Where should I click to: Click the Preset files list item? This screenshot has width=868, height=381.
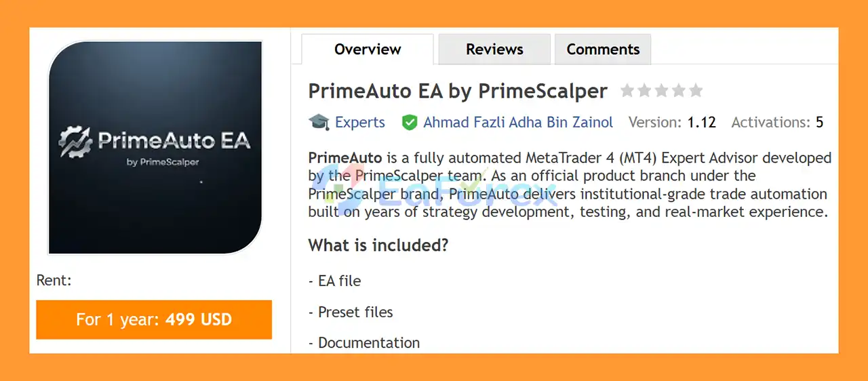[355, 312]
